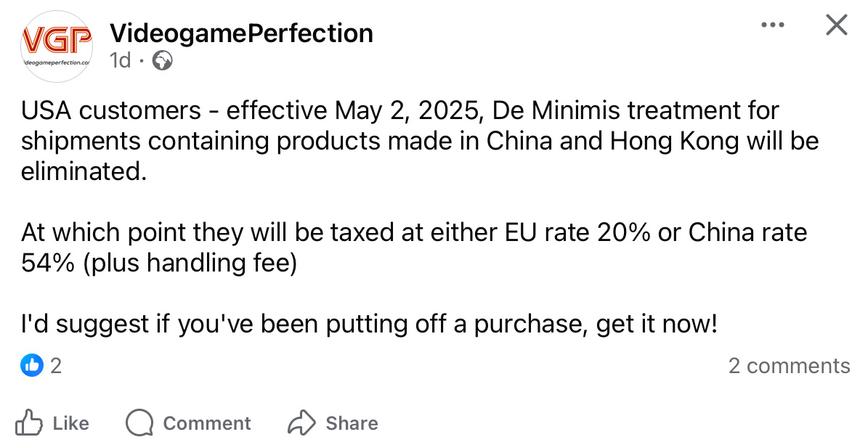
Task: Click the blue thumbs-up reaction icon
Action: (33, 365)
